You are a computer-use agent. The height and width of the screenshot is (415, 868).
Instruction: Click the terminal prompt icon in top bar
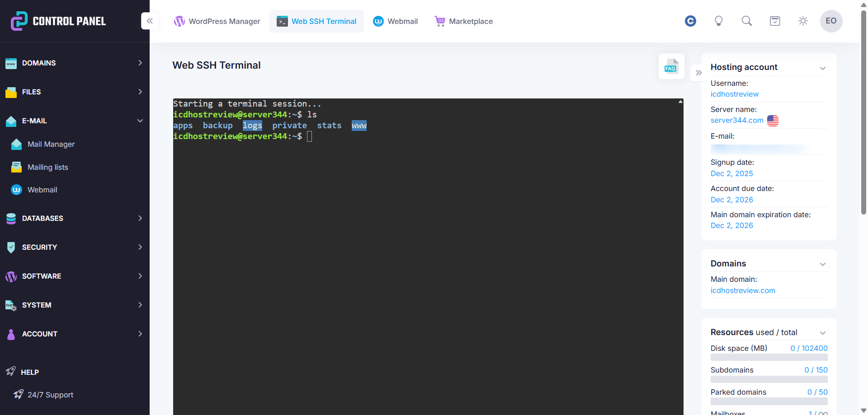pyautogui.click(x=282, y=21)
